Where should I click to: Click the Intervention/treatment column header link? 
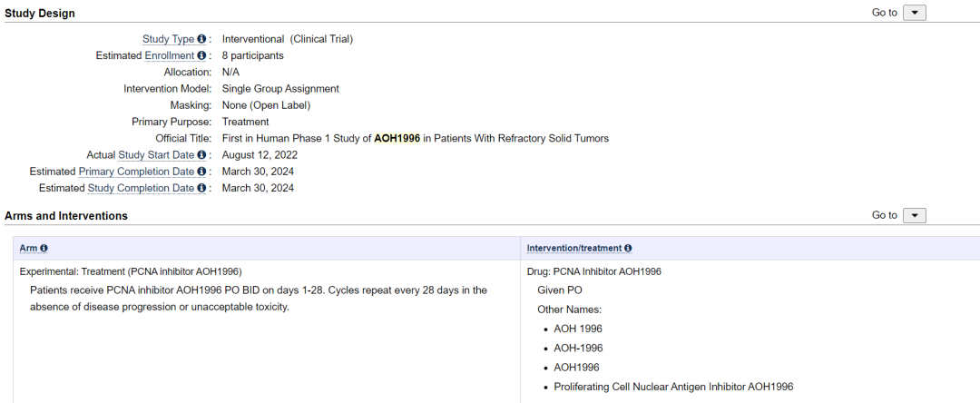[574, 248]
